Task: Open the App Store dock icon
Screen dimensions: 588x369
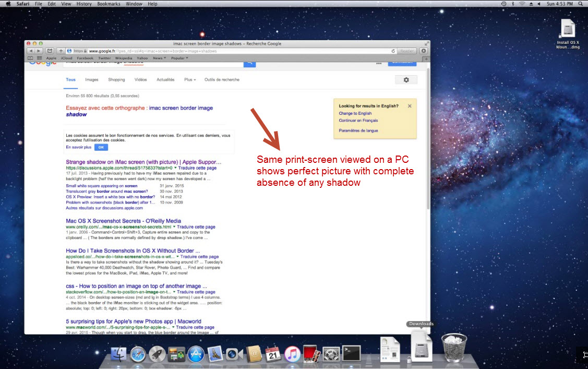Action: tap(196, 354)
